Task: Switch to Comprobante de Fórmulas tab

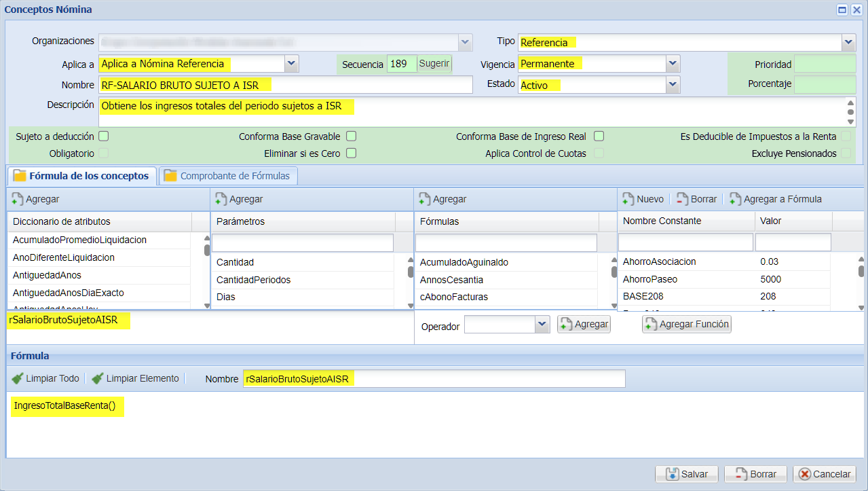Action: tap(227, 176)
